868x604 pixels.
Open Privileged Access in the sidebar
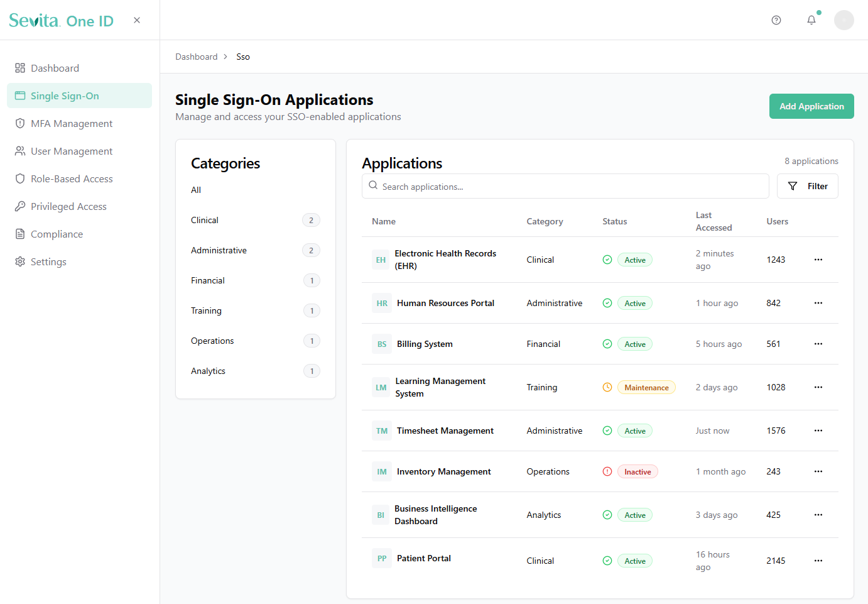pyautogui.click(x=79, y=206)
